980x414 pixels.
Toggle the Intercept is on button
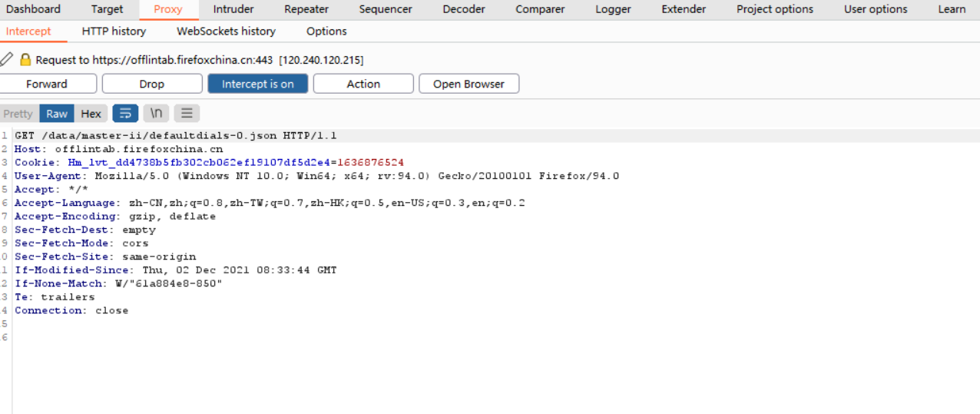(x=258, y=84)
